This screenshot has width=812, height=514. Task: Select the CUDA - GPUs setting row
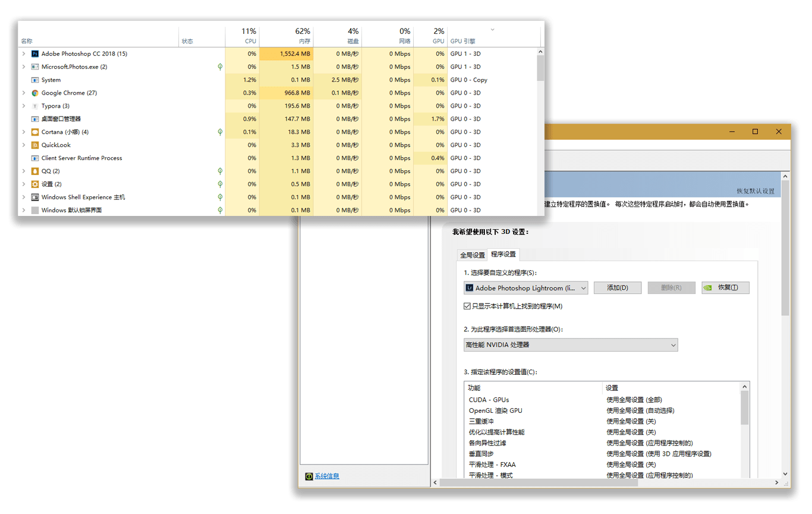602,400
